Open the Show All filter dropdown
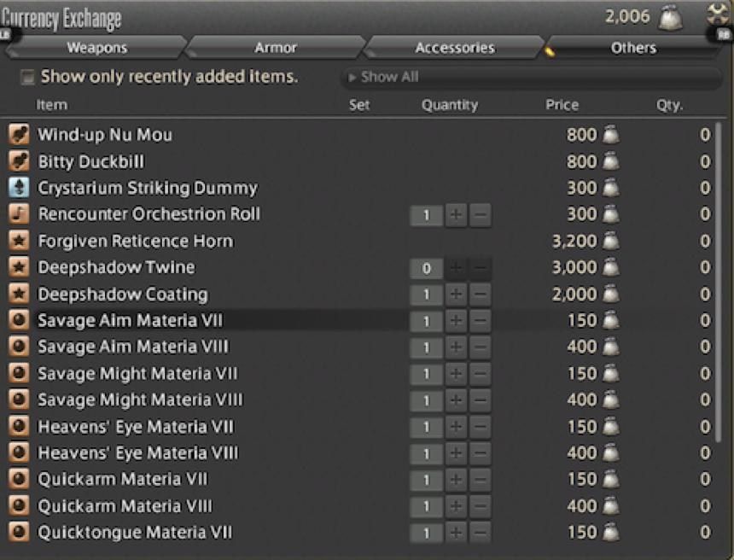The image size is (734, 560). click(x=532, y=78)
